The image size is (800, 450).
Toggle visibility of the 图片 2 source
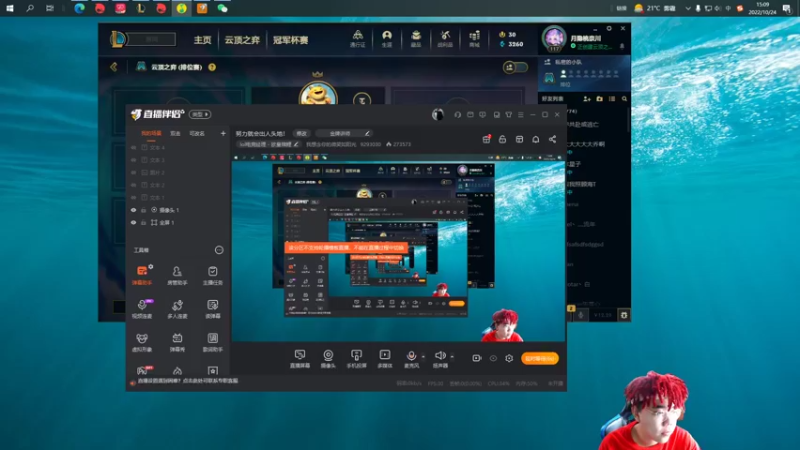[134, 172]
